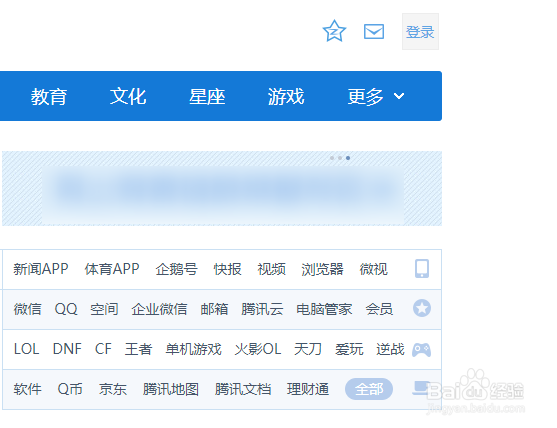Screen dimensions: 557x428
Task: Open the Q币 link
Action: click(x=70, y=389)
